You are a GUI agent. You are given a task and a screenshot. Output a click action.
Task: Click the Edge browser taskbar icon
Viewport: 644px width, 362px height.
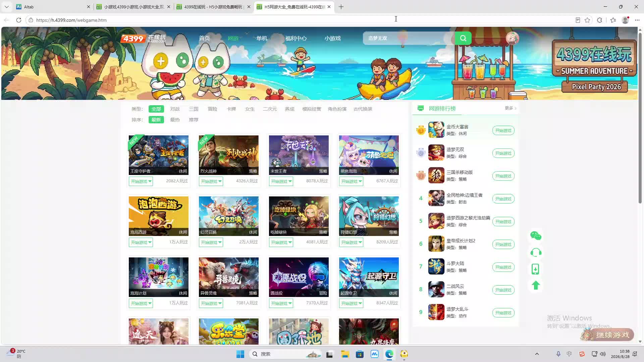[389, 354]
